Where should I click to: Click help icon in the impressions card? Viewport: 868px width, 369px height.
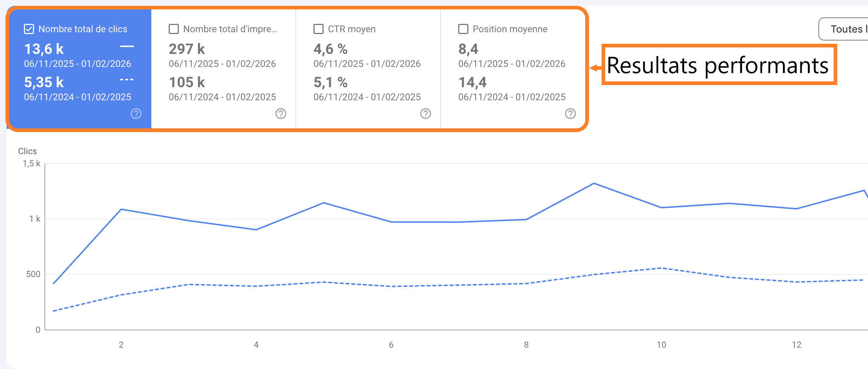pyautogui.click(x=281, y=114)
